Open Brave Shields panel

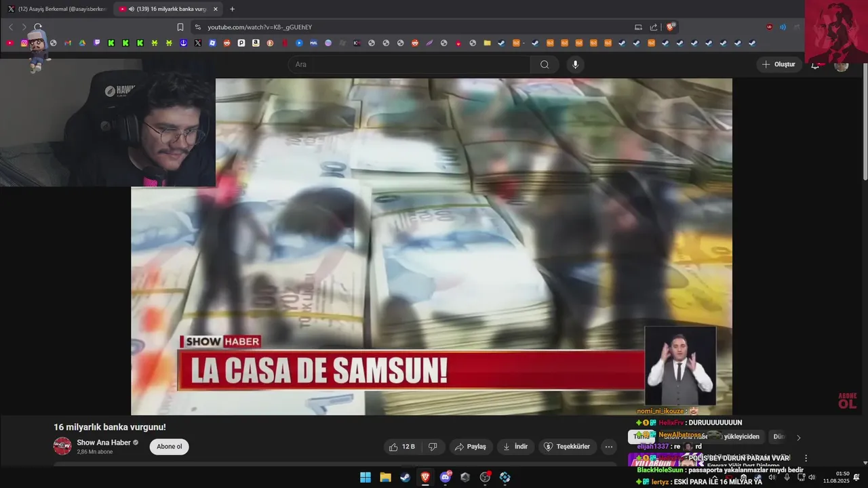click(671, 27)
